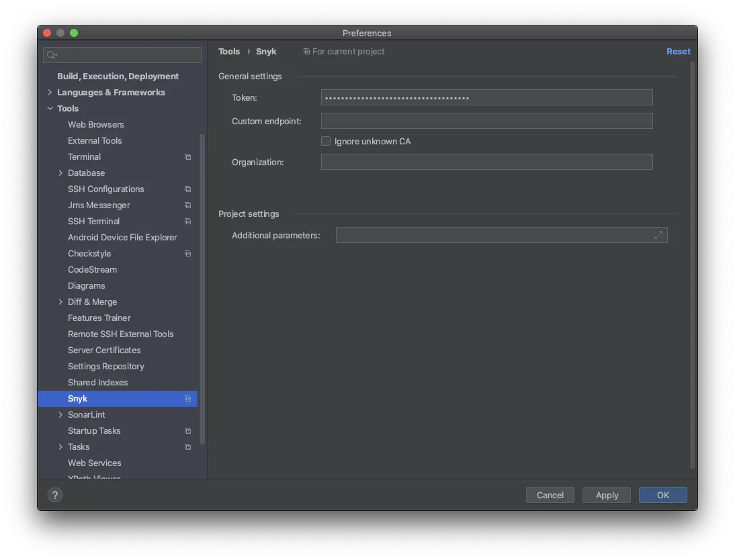Click the Cancel button
This screenshot has width=735, height=560.
[550, 496]
